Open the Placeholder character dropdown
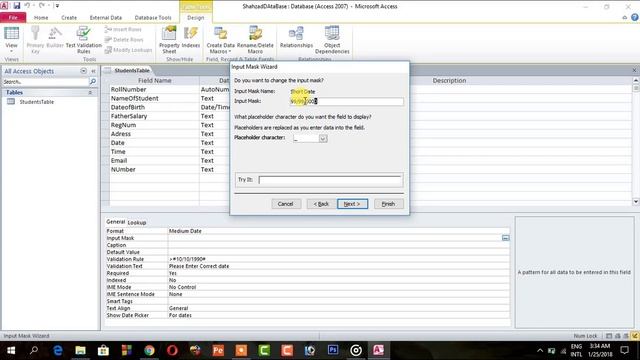The width and height of the screenshot is (640, 360). click(323, 138)
